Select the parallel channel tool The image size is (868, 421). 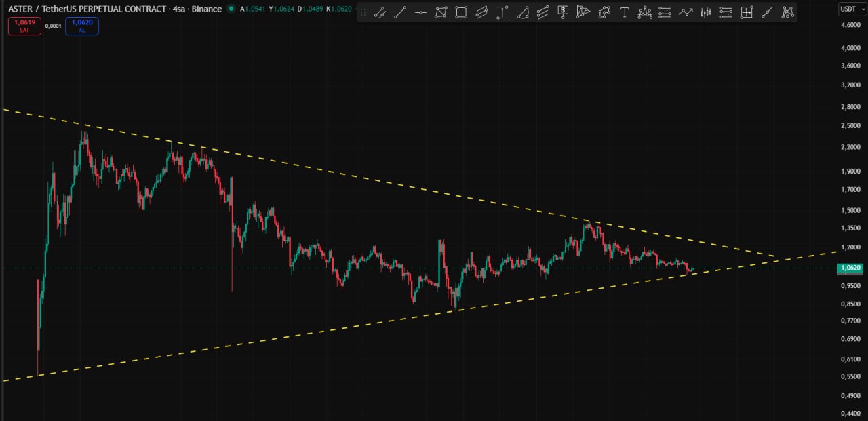point(481,12)
